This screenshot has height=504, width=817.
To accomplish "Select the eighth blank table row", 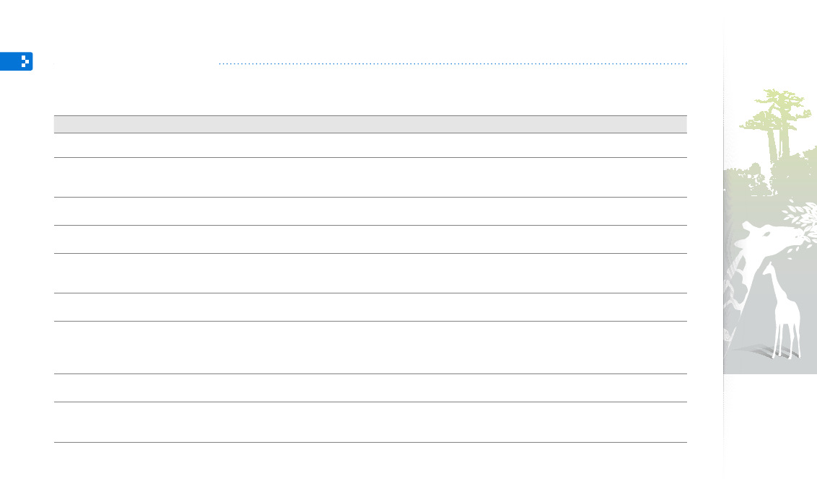I will click(370, 387).
